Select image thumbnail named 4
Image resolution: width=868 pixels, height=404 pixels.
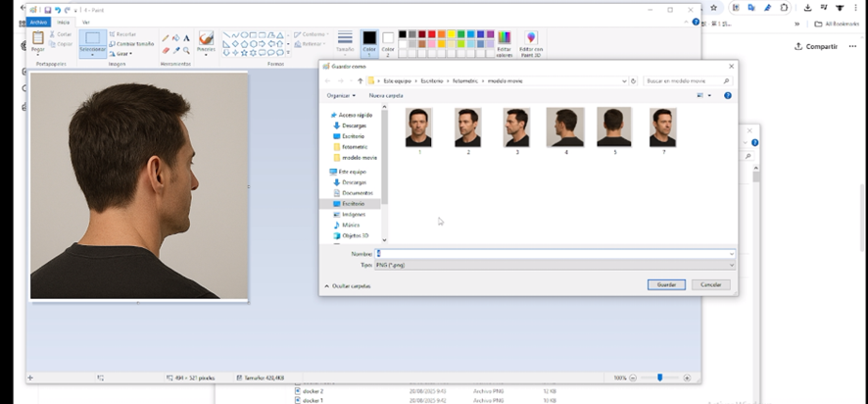pos(565,127)
